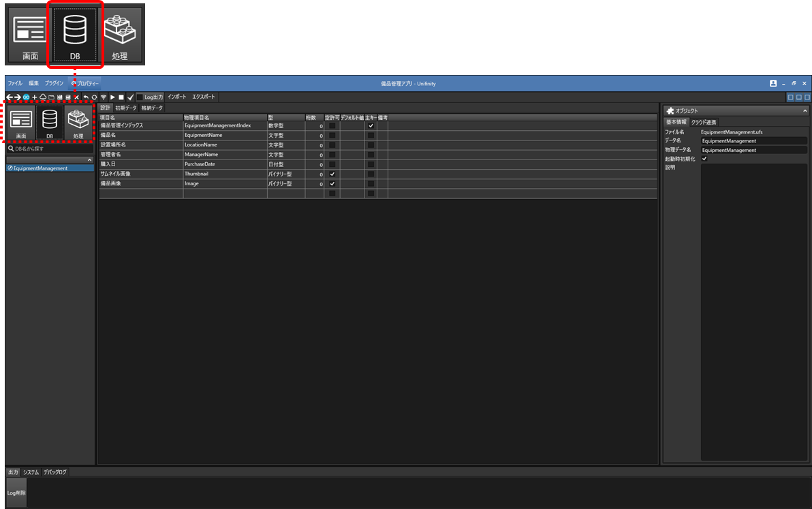Click the circular refresh toolbar icon
The image size is (812, 509).
pyautogui.click(x=94, y=97)
